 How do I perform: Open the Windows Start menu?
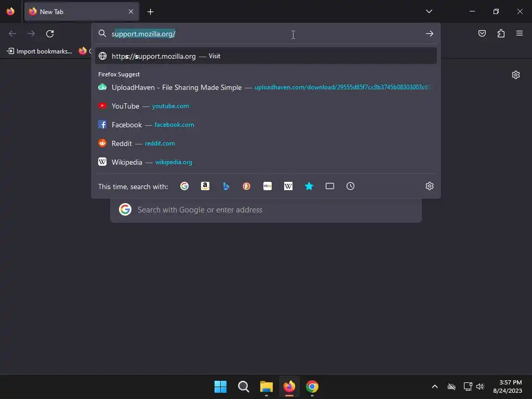click(x=220, y=387)
